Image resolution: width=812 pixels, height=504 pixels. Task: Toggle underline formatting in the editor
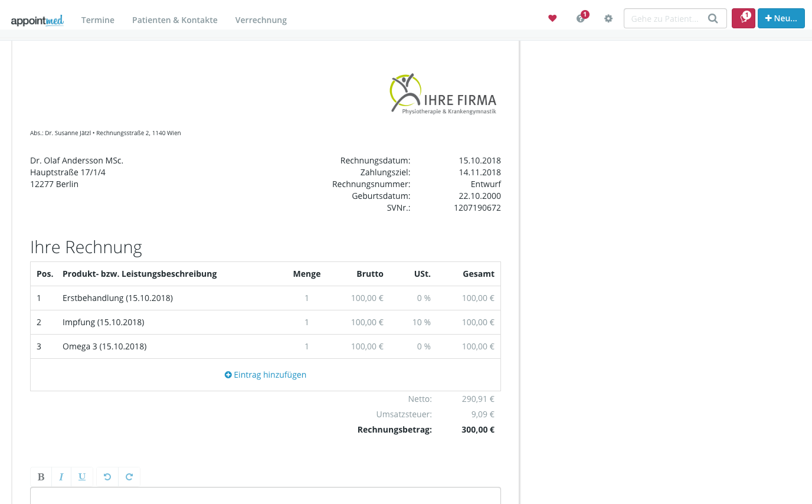click(x=82, y=477)
